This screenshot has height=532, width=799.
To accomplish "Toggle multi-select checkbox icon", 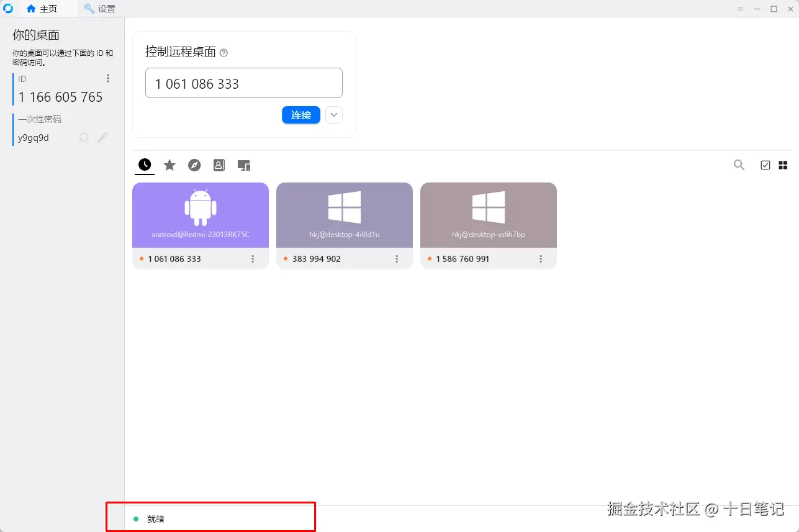I will click(x=765, y=165).
